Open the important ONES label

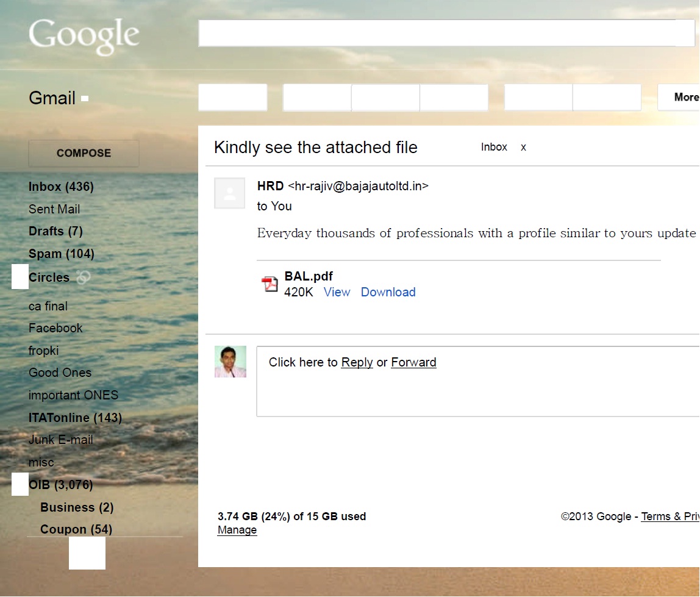click(73, 395)
